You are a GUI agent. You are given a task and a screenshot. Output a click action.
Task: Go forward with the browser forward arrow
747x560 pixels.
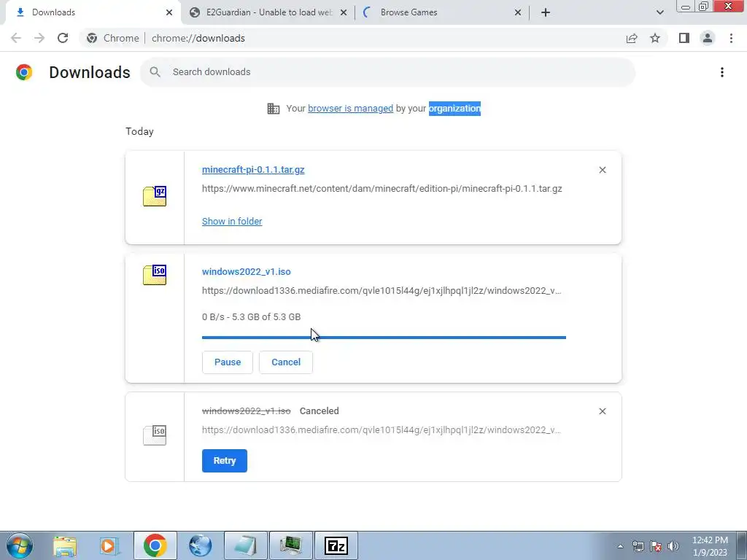39,38
